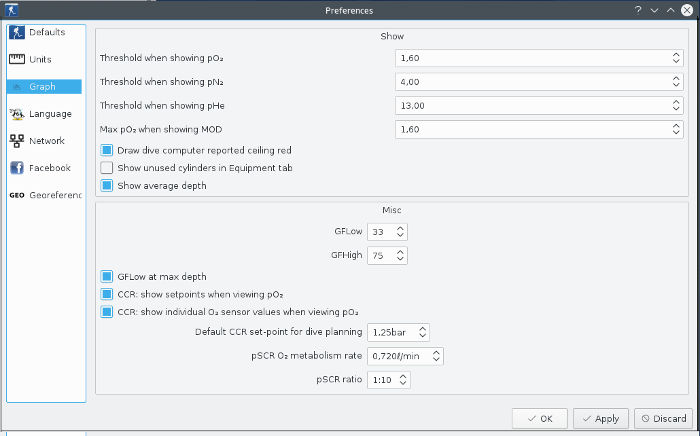Click the pHe threshold spinner arrows
700x436 pixels.
click(x=676, y=105)
